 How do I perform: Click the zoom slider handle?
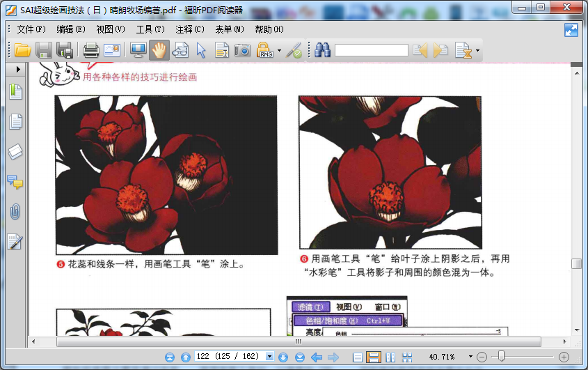[502, 356]
